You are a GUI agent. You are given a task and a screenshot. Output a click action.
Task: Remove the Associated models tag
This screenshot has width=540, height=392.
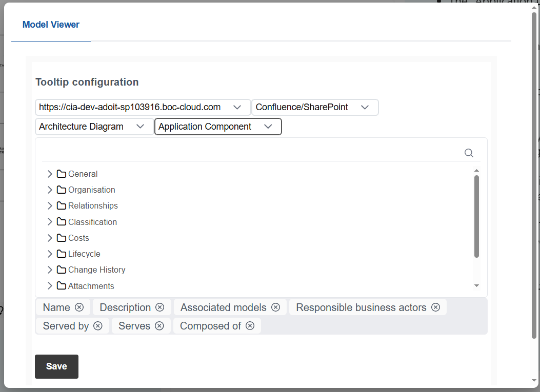(x=275, y=307)
